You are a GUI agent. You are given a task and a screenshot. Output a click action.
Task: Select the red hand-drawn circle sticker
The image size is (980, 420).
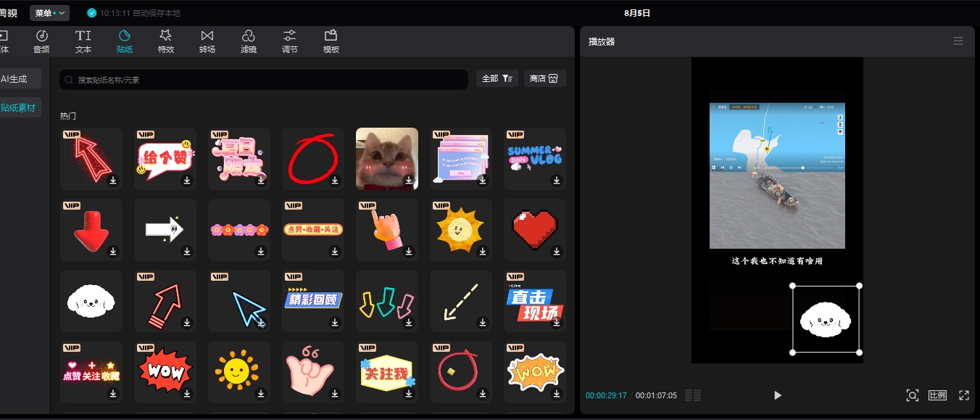[x=312, y=157]
